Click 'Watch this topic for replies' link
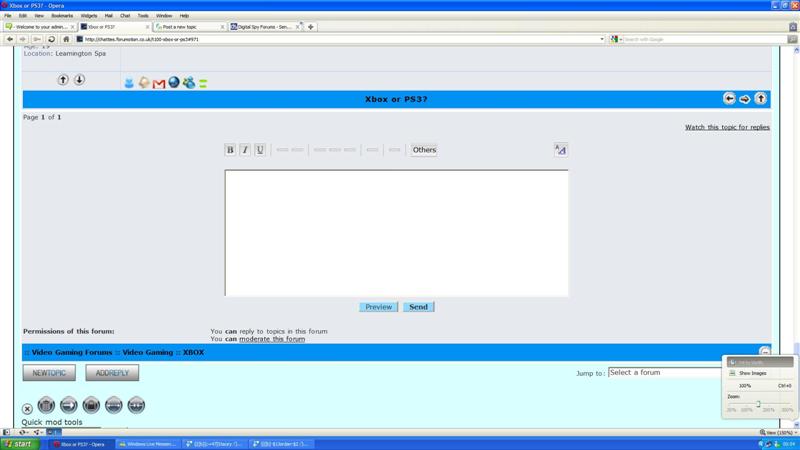Screen dimensions: 800x450 pos(727,127)
